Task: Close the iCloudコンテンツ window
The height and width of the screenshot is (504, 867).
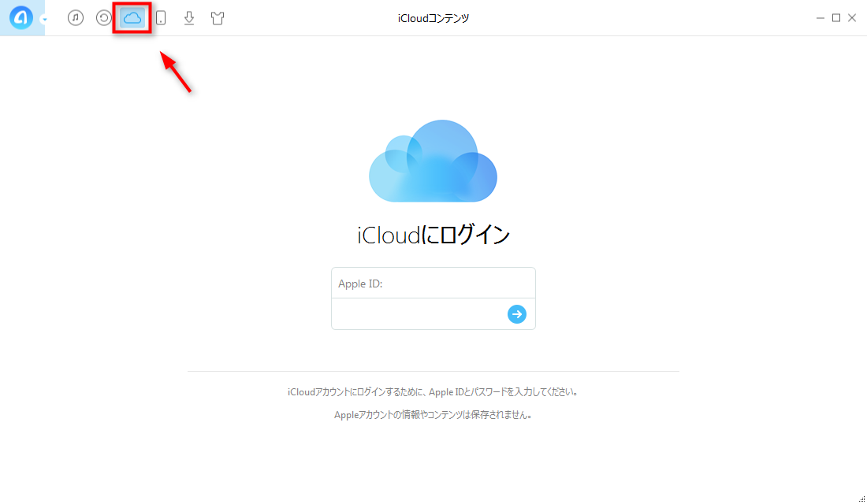Action: pos(852,17)
